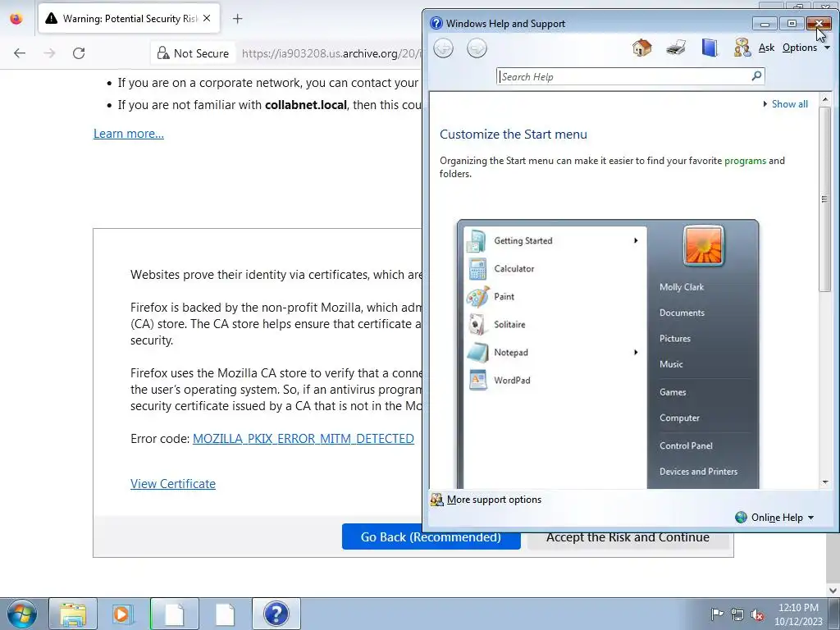Click the Firefox back arrow
Screen dimensions: 840x630
20,53
